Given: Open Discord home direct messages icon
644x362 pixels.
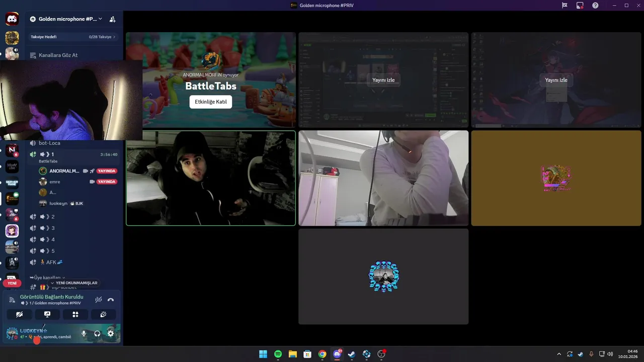Looking at the screenshot, I should click(12, 19).
